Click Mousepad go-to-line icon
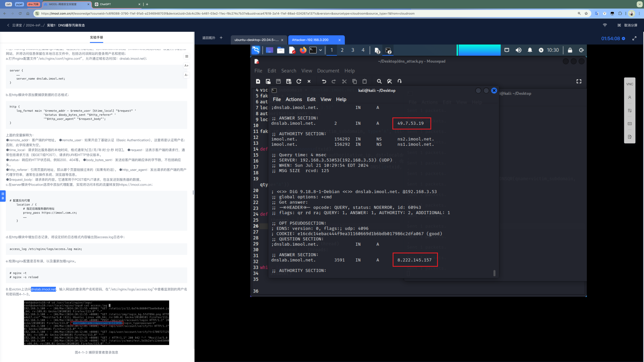Screen dimensions: 644x362 [400, 81]
